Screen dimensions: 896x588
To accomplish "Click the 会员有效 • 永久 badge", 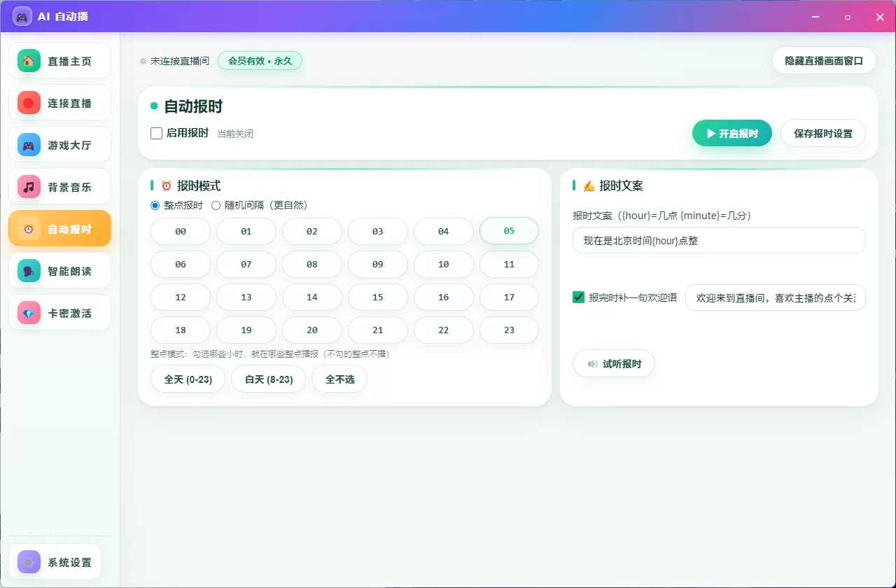I will 260,61.
